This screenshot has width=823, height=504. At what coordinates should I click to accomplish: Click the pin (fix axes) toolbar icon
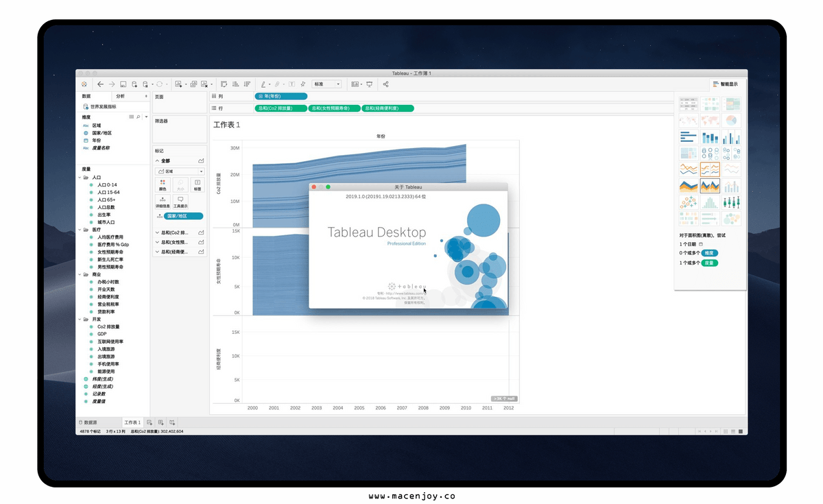click(x=302, y=84)
